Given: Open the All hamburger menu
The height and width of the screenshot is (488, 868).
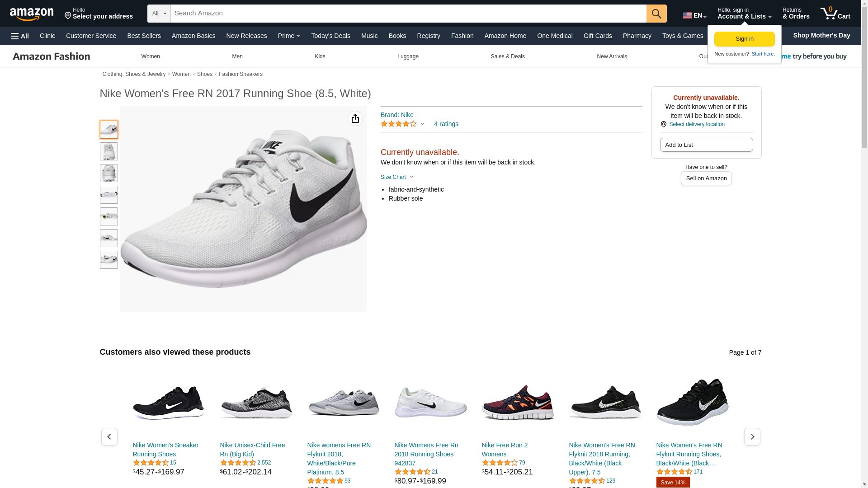Looking at the screenshot, I should pos(20,36).
